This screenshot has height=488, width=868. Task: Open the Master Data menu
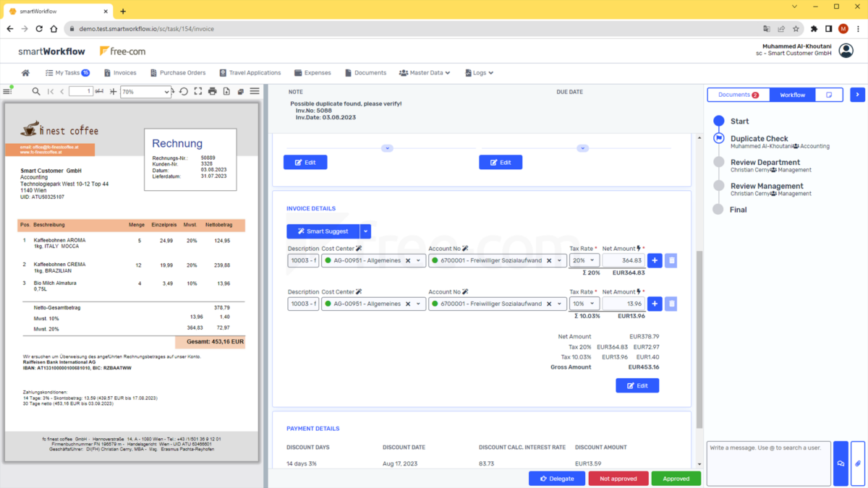click(425, 72)
